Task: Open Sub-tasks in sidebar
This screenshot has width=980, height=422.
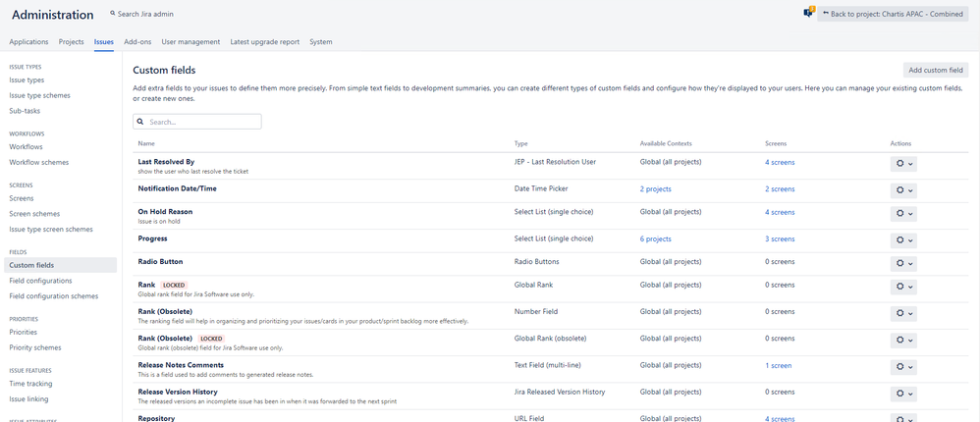Action: 25,111
